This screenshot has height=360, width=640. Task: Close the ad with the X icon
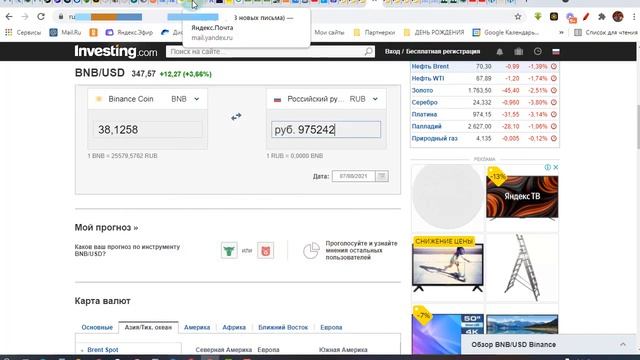(x=556, y=167)
